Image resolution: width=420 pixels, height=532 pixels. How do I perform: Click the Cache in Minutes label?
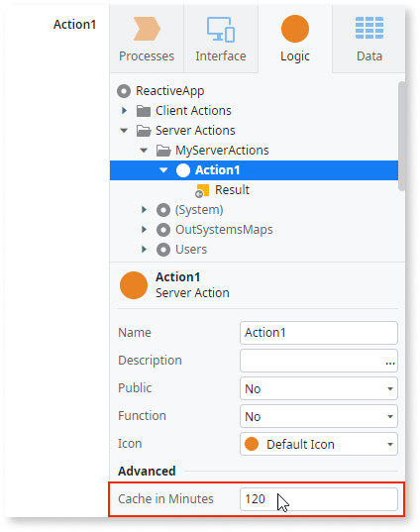click(165, 499)
